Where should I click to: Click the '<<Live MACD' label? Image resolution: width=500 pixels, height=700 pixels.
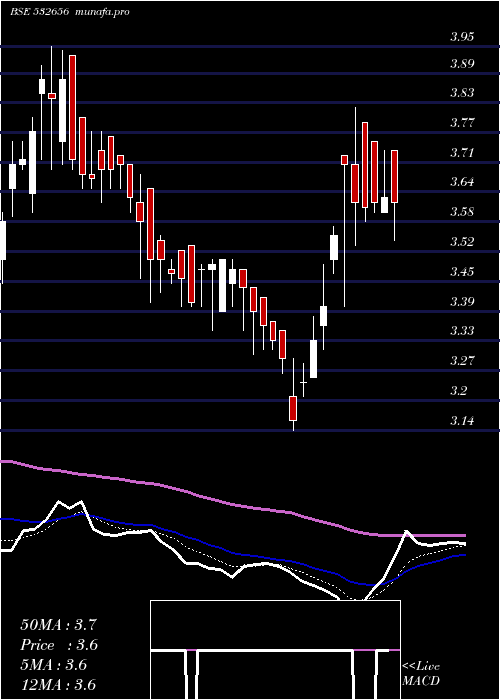[x=421, y=674]
